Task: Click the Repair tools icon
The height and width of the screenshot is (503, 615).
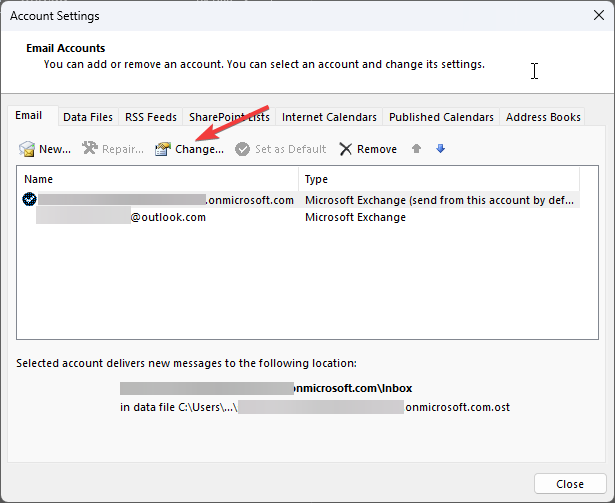Action: 89,149
